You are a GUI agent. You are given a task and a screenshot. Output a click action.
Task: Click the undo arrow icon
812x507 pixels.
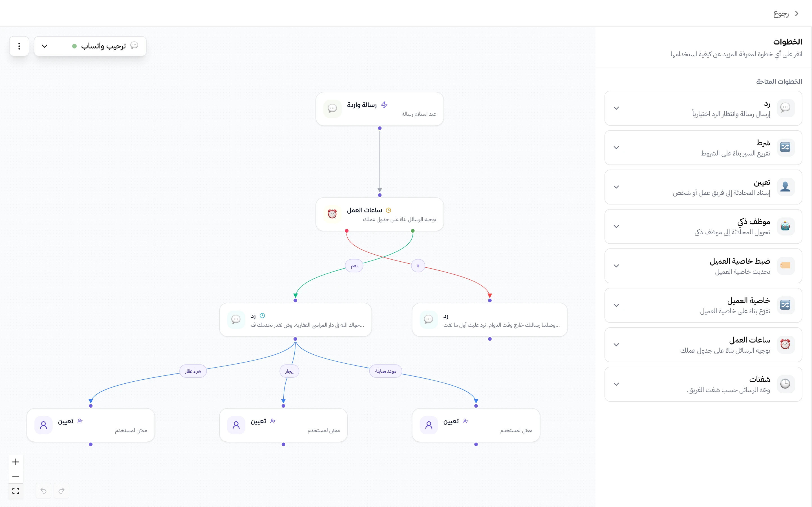click(43, 491)
